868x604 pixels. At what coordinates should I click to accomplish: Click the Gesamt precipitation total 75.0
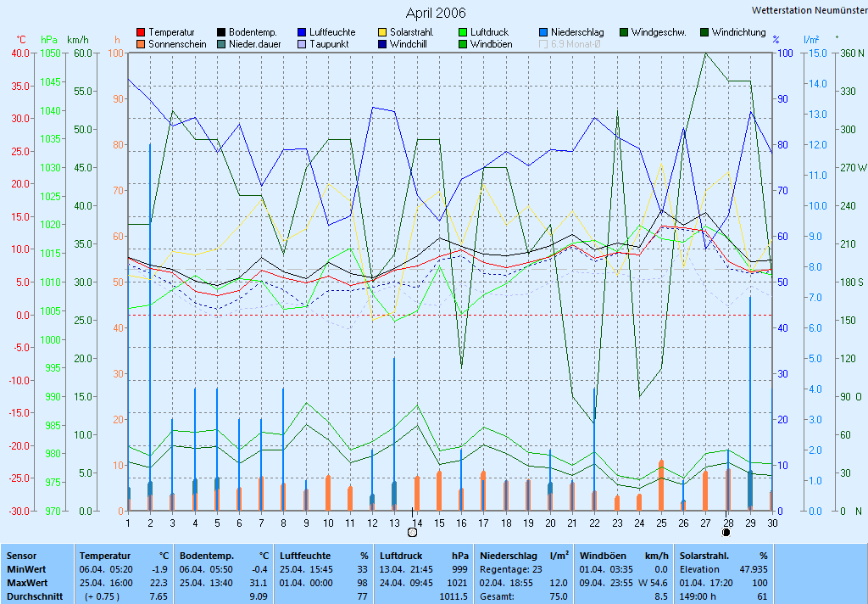[558, 597]
